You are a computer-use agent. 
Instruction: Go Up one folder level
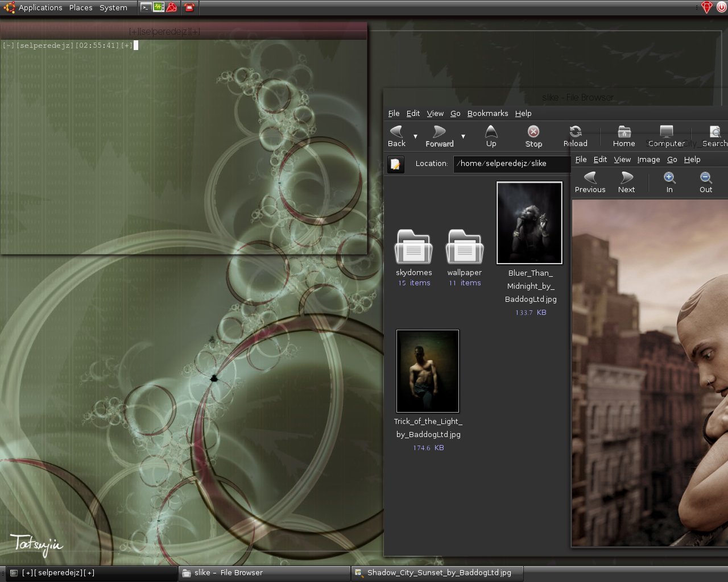[x=491, y=136]
